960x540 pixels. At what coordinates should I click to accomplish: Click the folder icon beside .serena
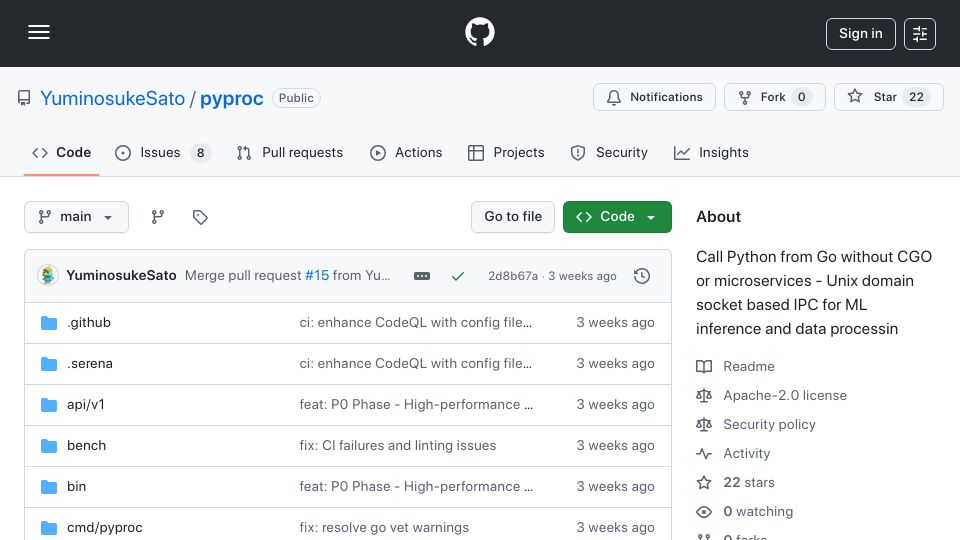(x=49, y=364)
